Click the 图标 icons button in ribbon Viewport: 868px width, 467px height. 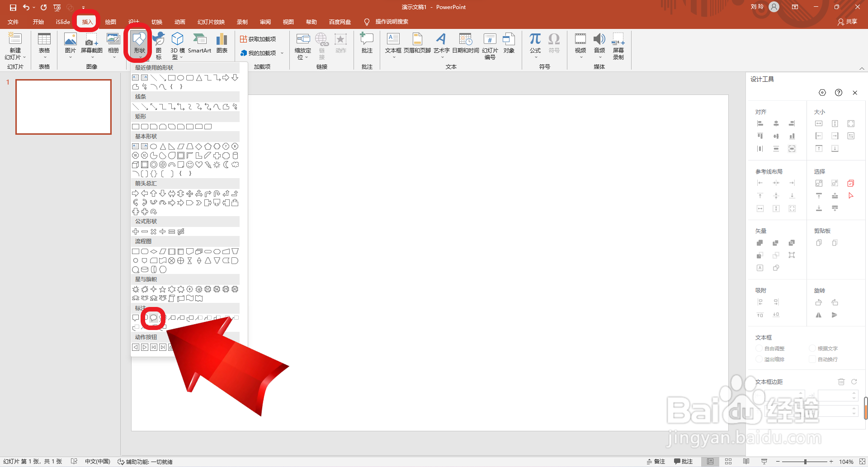point(159,46)
